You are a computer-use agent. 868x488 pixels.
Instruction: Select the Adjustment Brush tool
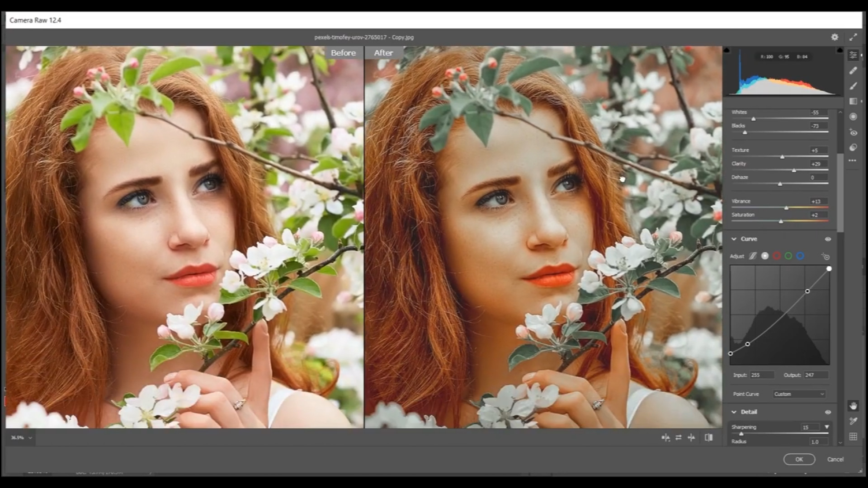[853, 86]
